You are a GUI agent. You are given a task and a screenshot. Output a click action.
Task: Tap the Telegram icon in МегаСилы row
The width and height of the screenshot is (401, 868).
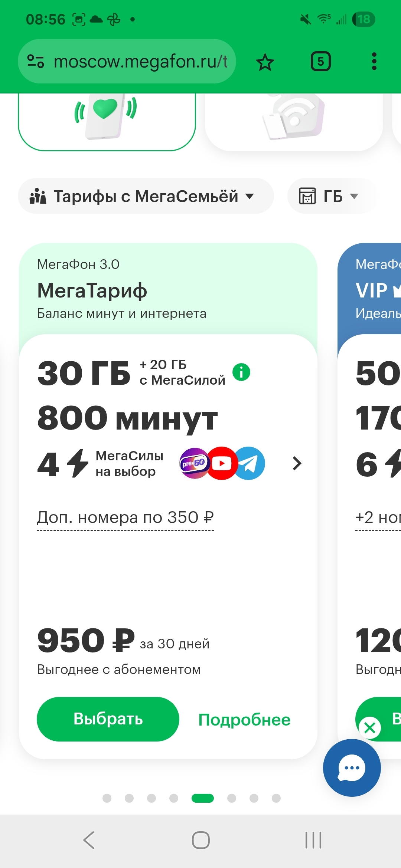point(250,463)
